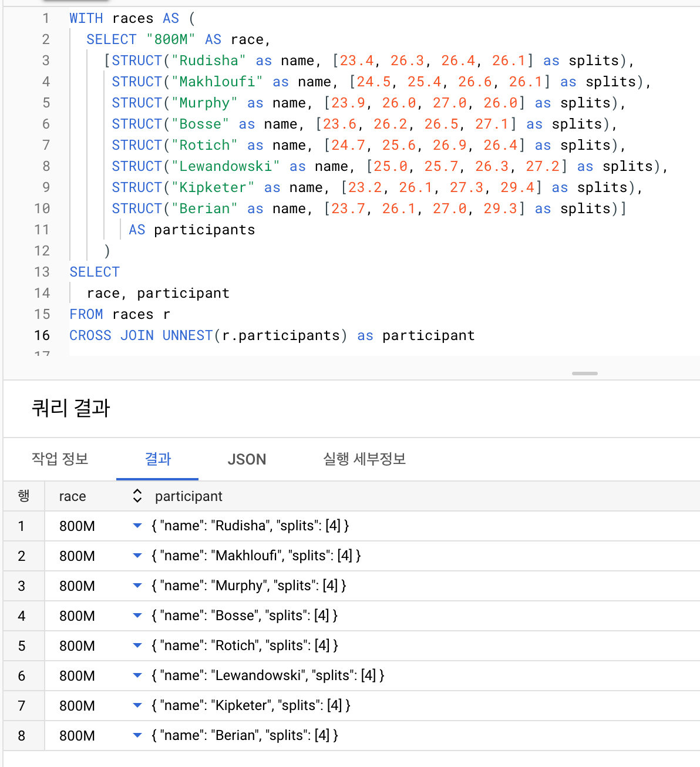The width and height of the screenshot is (700, 767).
Task: Click 800M cell in row 4
Action: click(77, 616)
